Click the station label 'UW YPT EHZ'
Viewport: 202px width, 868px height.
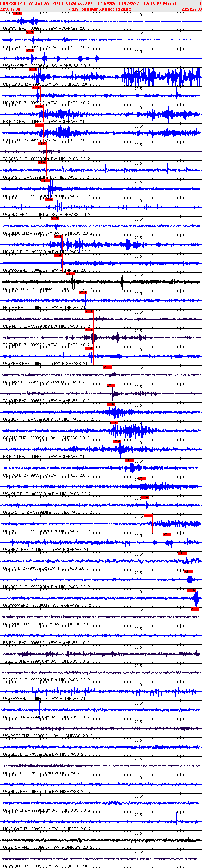coord(14,568)
